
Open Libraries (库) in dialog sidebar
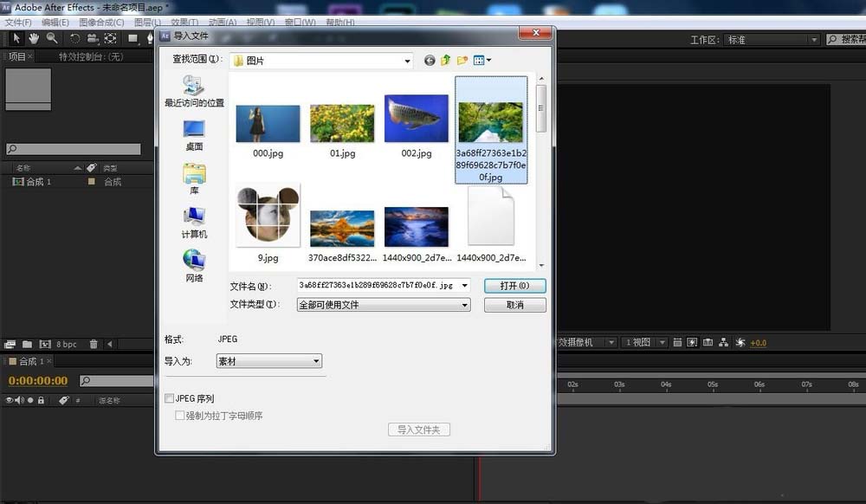point(194,179)
